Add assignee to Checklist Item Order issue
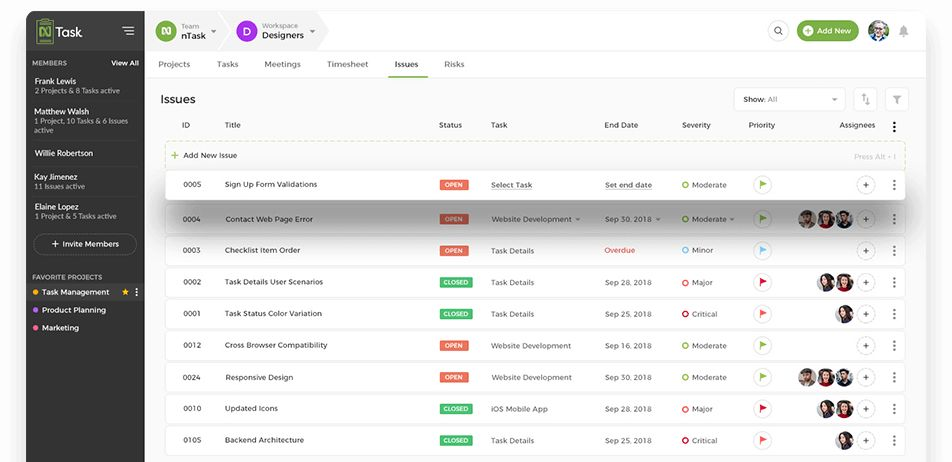 tap(866, 250)
